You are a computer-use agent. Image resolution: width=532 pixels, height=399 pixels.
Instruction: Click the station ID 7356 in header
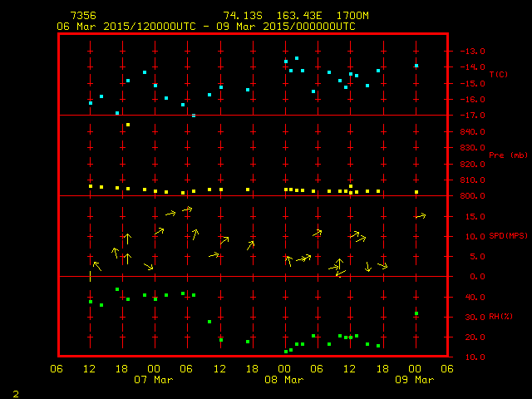coord(83,16)
